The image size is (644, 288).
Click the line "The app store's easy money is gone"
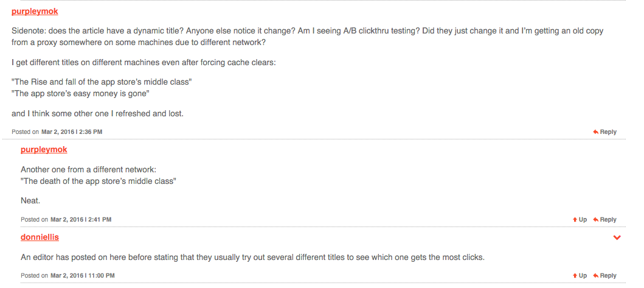point(80,94)
